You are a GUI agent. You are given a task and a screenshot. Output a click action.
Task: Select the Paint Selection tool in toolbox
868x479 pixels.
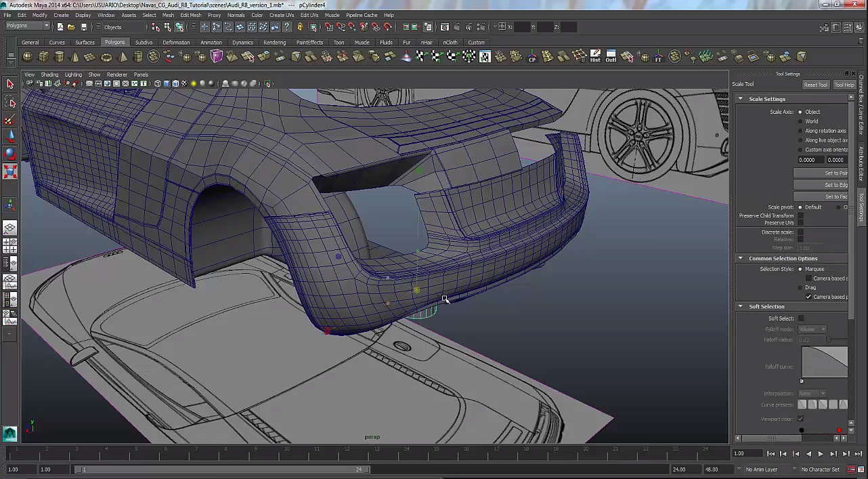[x=10, y=120]
